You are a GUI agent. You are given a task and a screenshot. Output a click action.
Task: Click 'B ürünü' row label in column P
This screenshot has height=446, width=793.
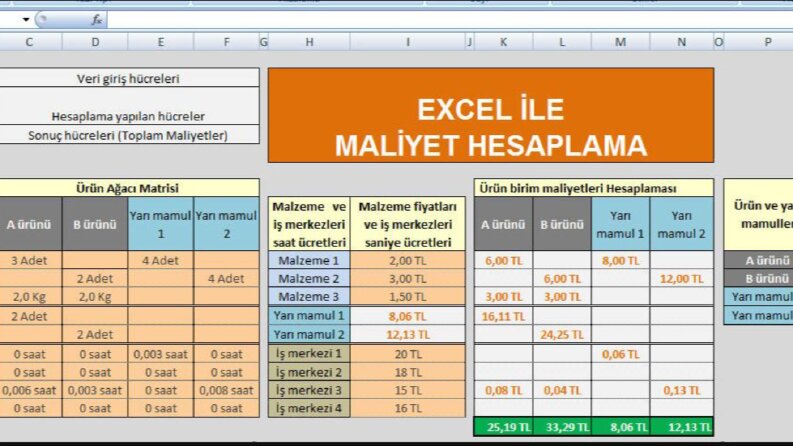759,278
